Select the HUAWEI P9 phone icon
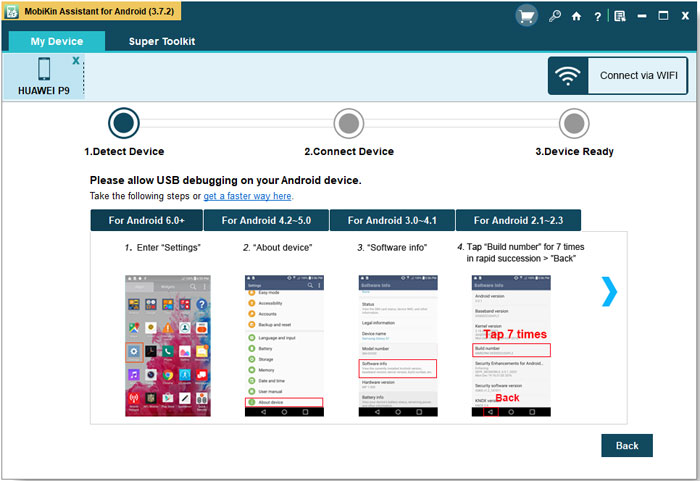Viewport: 700px width, 481px height. point(44,69)
